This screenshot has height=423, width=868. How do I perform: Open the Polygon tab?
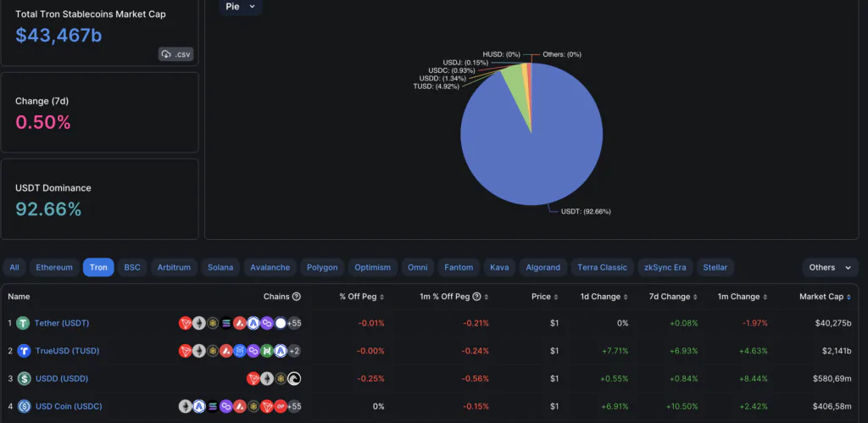pos(322,267)
